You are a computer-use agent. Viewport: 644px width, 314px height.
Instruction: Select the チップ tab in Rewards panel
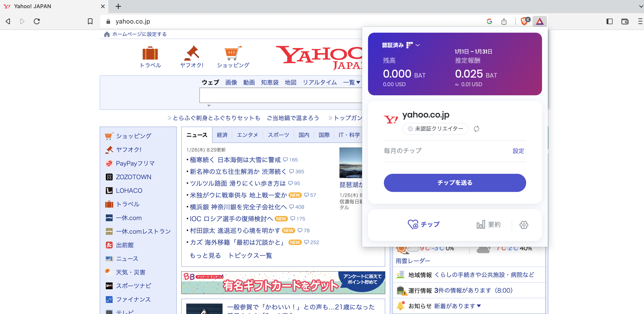pyautogui.click(x=424, y=224)
